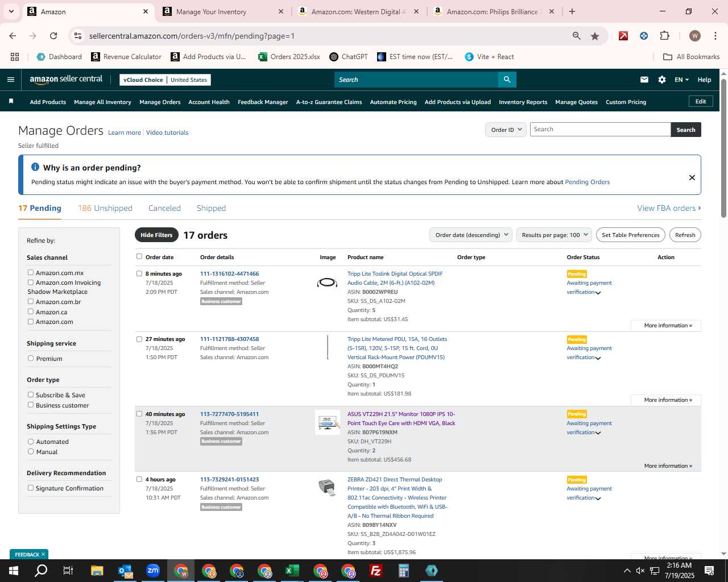Open browser extensions puzzle icon
This screenshot has width=728, height=582.
click(664, 36)
